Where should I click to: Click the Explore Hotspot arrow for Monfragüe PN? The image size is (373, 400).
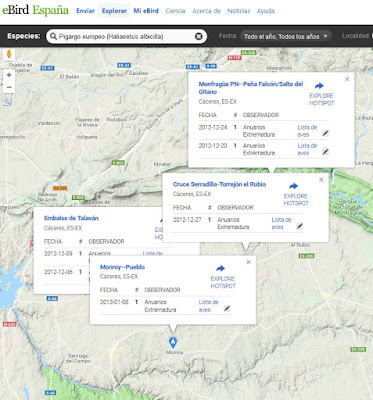click(x=319, y=86)
